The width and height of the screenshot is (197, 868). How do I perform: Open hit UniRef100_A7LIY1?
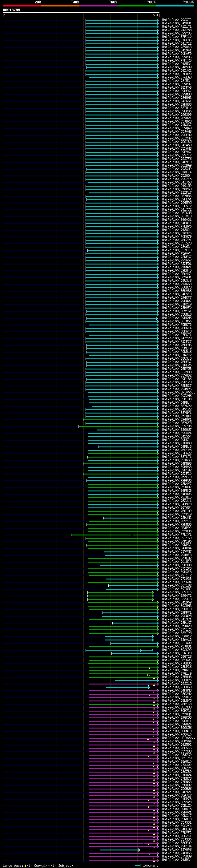coord(176,535)
